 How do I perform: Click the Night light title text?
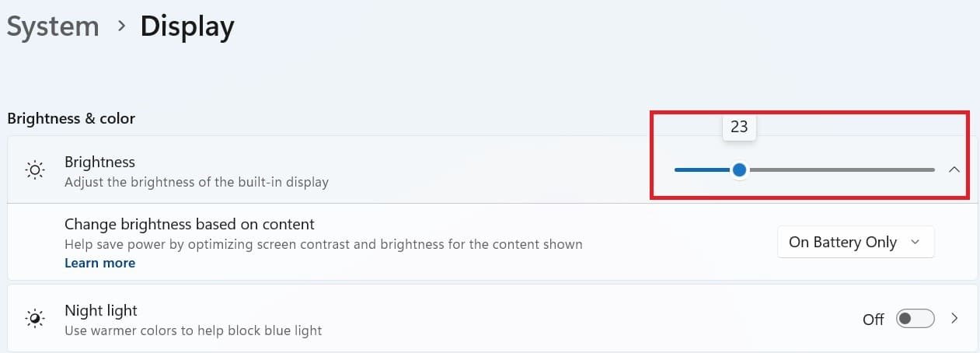[101, 310]
